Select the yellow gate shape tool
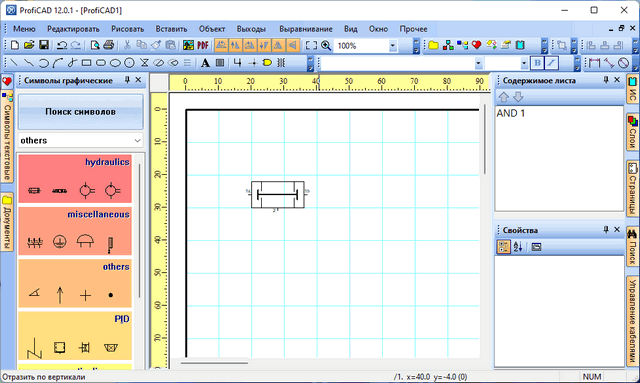The height and width of the screenshot is (383, 640). 267,63
